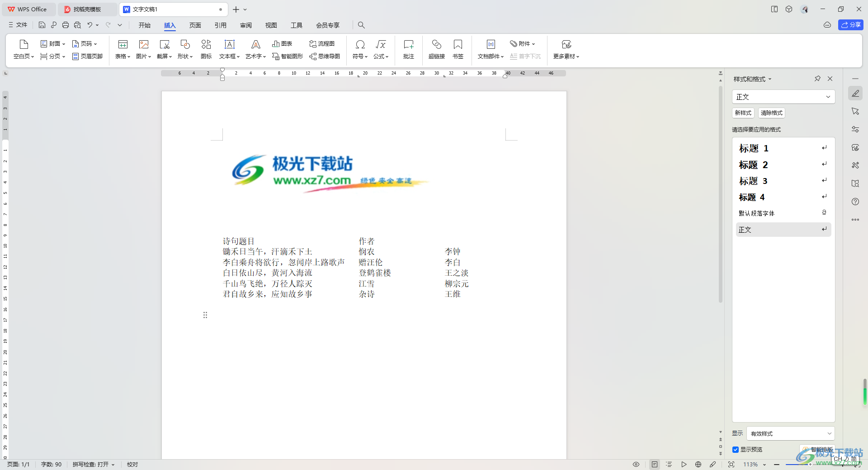Apply the Heading 3 style
Viewport: 868px width, 470px height.
pyautogui.click(x=783, y=181)
